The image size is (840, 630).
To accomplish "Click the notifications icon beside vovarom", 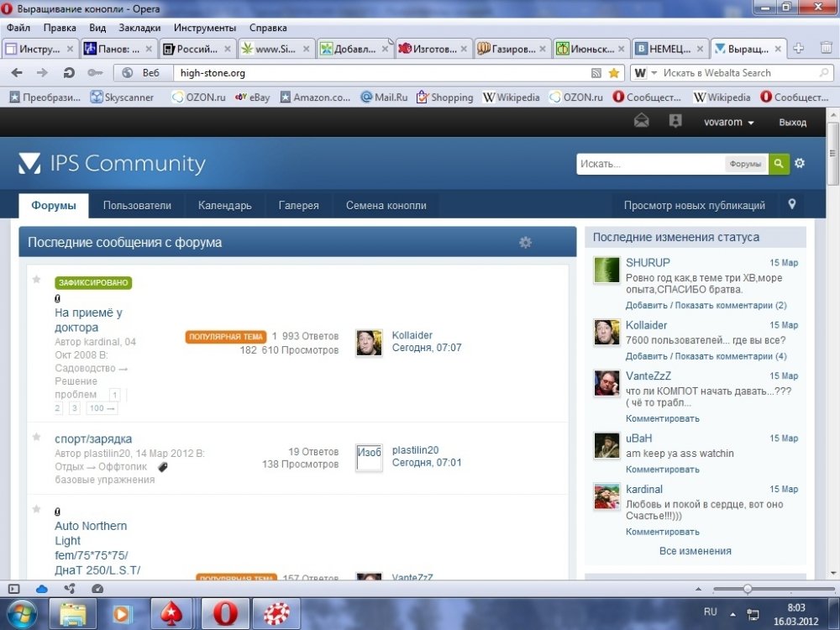I will click(675, 121).
